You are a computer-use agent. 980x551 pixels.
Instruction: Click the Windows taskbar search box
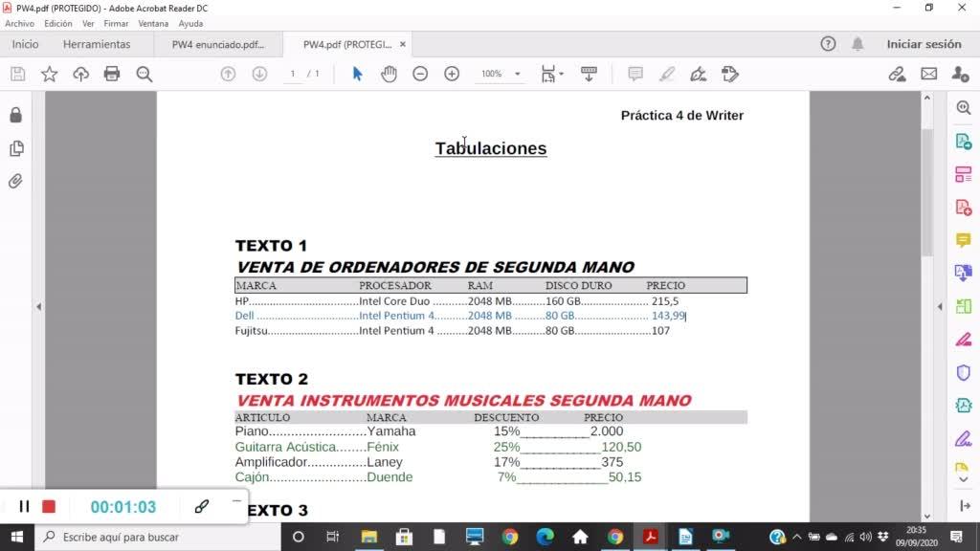point(158,537)
